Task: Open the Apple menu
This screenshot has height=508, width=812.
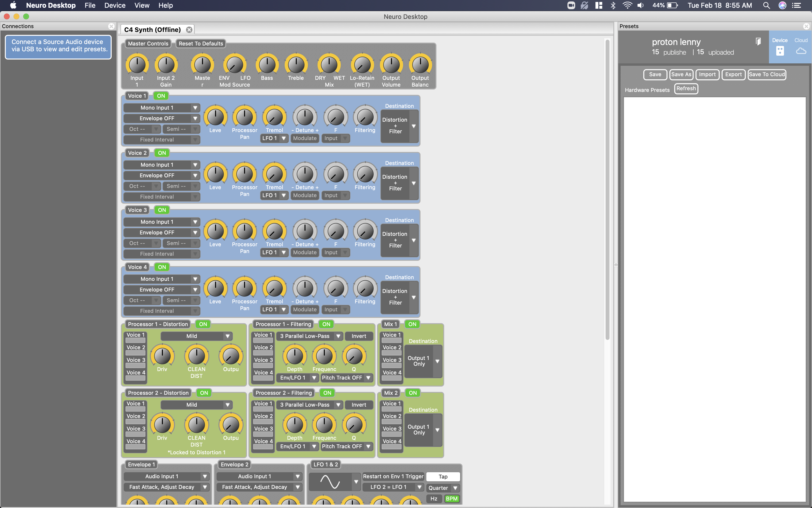Action: pos(13,5)
